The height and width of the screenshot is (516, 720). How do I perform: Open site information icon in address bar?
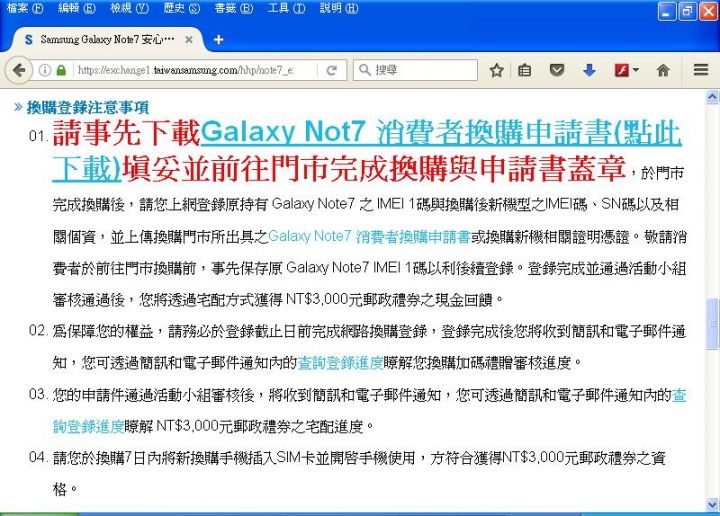45,70
